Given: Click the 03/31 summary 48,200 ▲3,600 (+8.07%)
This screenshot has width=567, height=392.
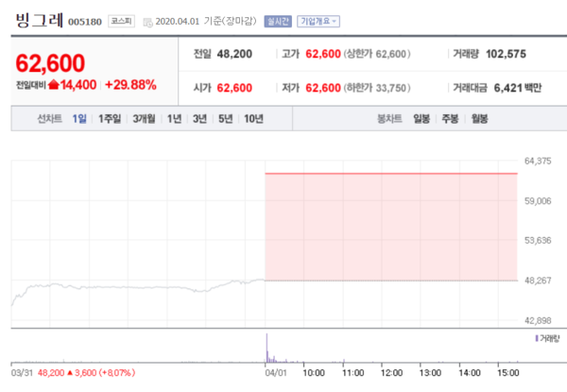Looking at the screenshot, I should click(x=86, y=372).
